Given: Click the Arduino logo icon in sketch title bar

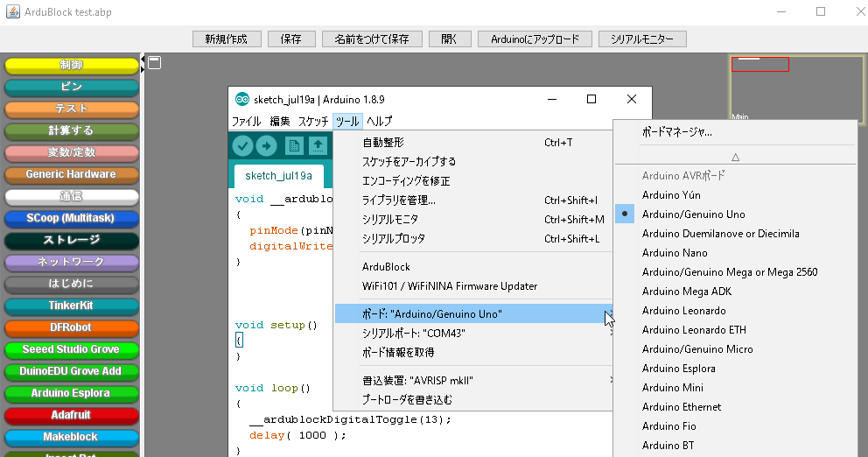Looking at the screenshot, I should [x=241, y=99].
